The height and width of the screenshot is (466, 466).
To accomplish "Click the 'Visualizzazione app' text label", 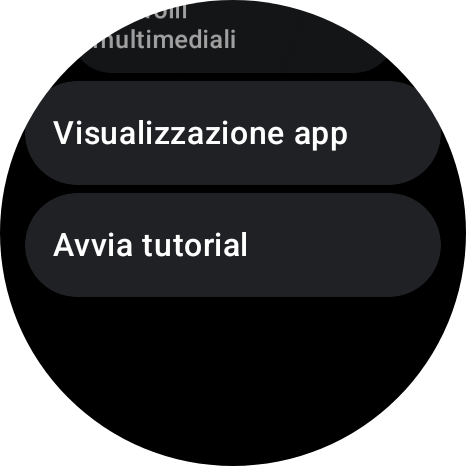I will point(200,134).
